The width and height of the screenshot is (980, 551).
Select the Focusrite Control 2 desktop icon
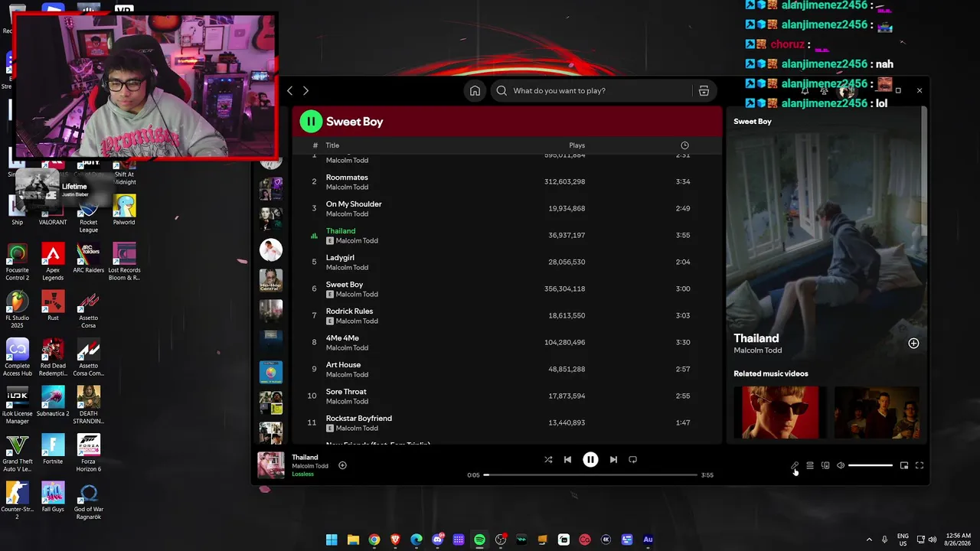(x=17, y=262)
